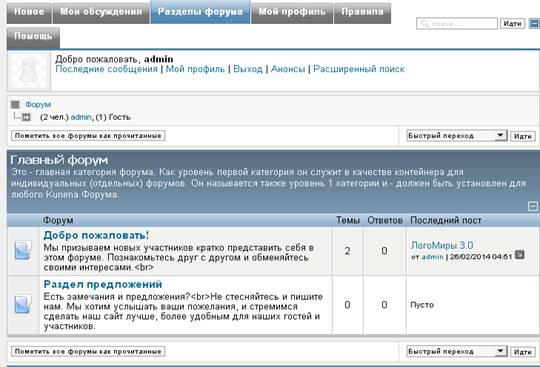Click Идти next to lower Быстрый переход

point(523,352)
